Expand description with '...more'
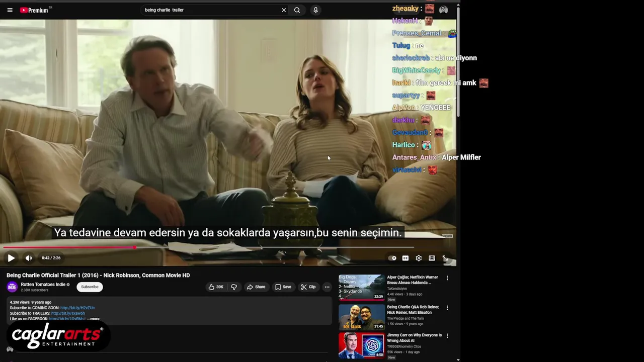 tap(94, 319)
